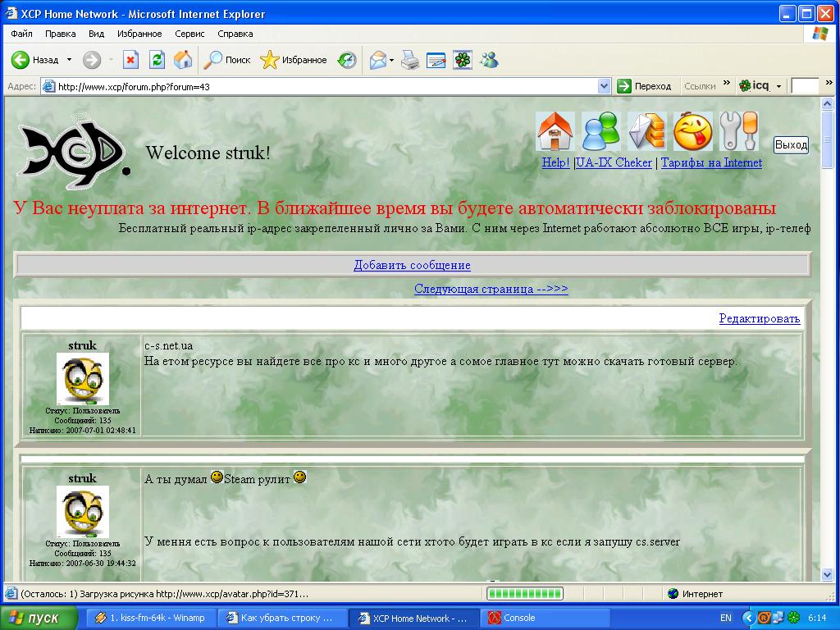Screen dimensions: 840x630
Task: Click the Добавить сообщение link
Action: pos(412,265)
